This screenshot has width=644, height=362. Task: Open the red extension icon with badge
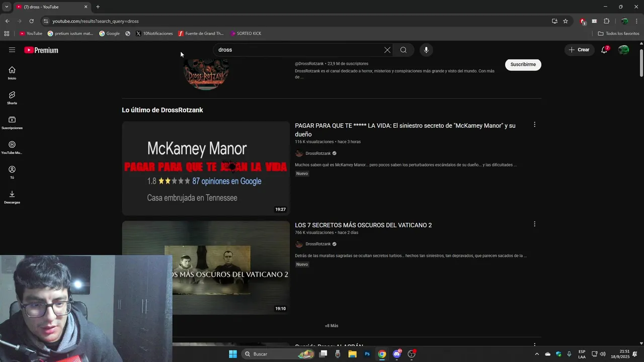pyautogui.click(x=583, y=21)
